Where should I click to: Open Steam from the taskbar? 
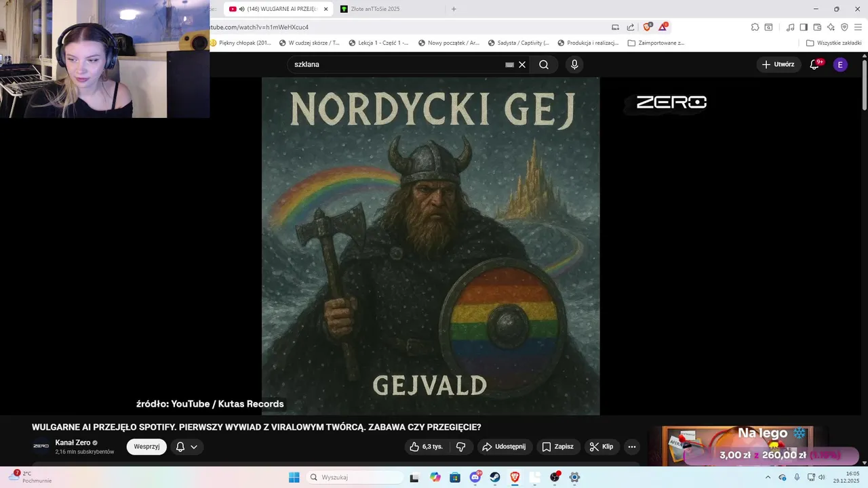tap(495, 477)
